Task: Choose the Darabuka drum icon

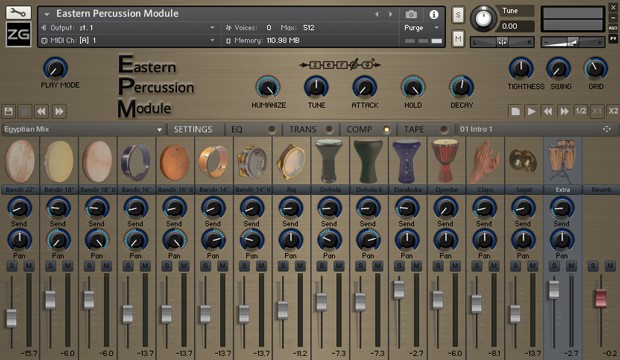Action: pos(407,161)
